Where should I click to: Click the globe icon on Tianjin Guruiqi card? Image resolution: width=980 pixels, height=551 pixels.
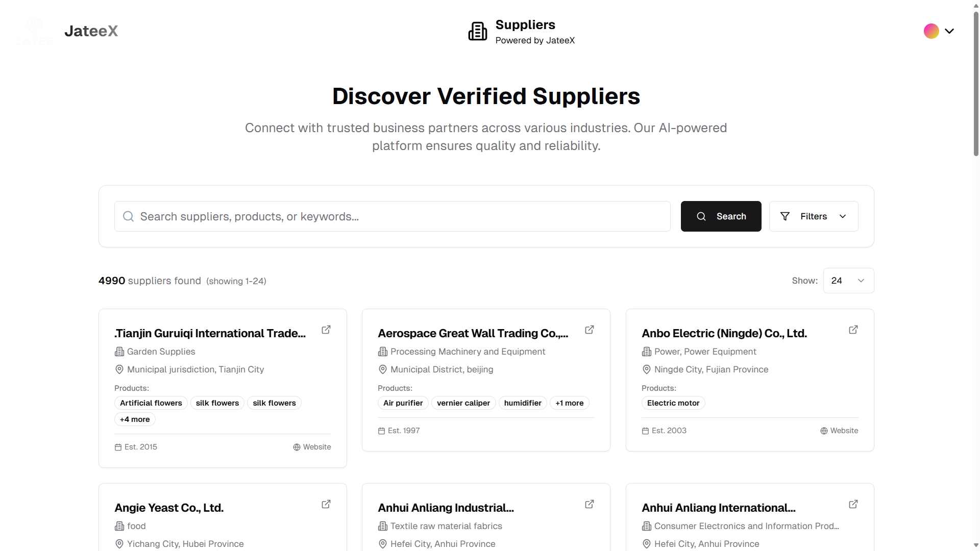pyautogui.click(x=297, y=447)
